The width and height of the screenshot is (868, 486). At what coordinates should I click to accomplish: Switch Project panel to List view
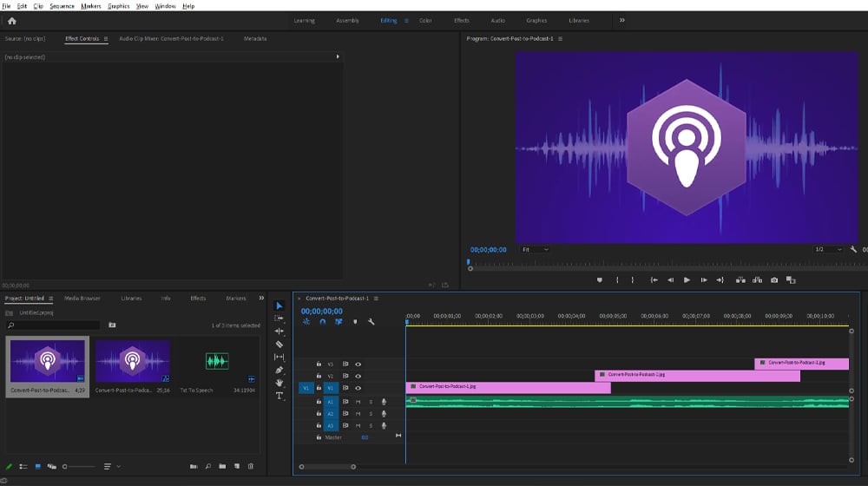[x=23, y=467]
